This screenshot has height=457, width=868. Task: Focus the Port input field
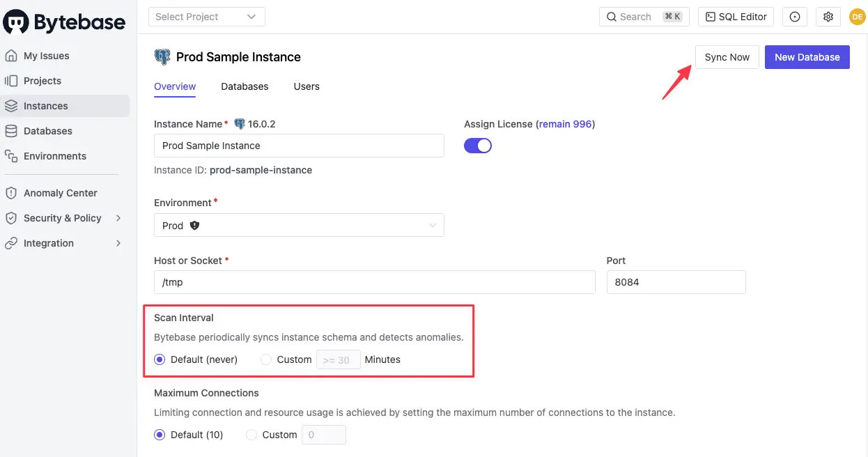(676, 282)
